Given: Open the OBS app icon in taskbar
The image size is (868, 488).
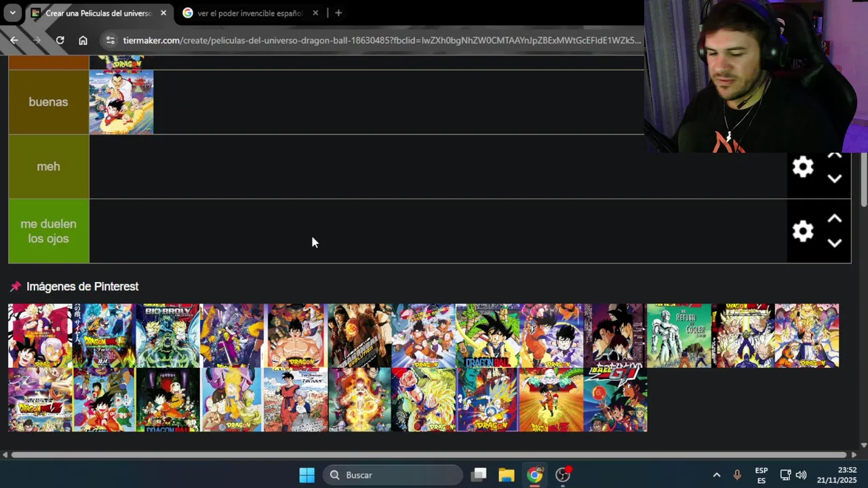Looking at the screenshot, I should coord(563,475).
